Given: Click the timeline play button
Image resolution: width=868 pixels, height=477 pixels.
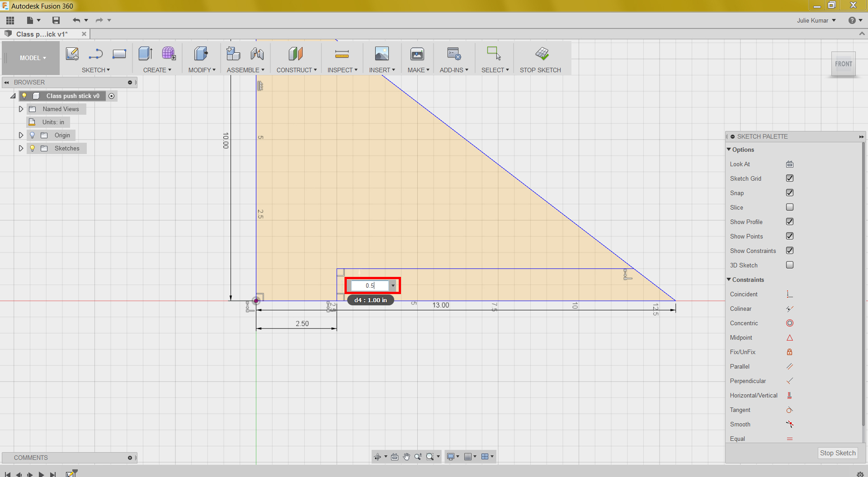Looking at the screenshot, I should 42,474.
